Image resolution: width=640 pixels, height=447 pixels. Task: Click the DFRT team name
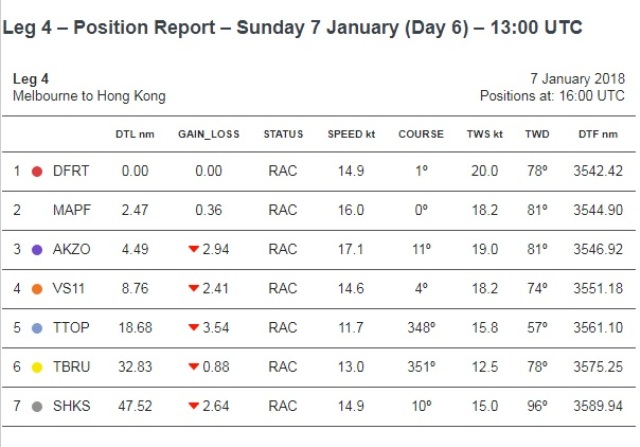click(x=71, y=171)
